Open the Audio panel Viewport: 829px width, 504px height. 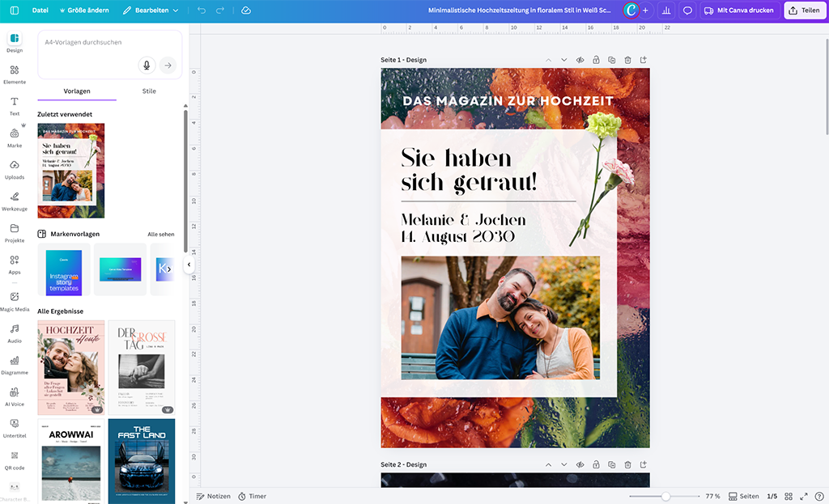pyautogui.click(x=15, y=333)
